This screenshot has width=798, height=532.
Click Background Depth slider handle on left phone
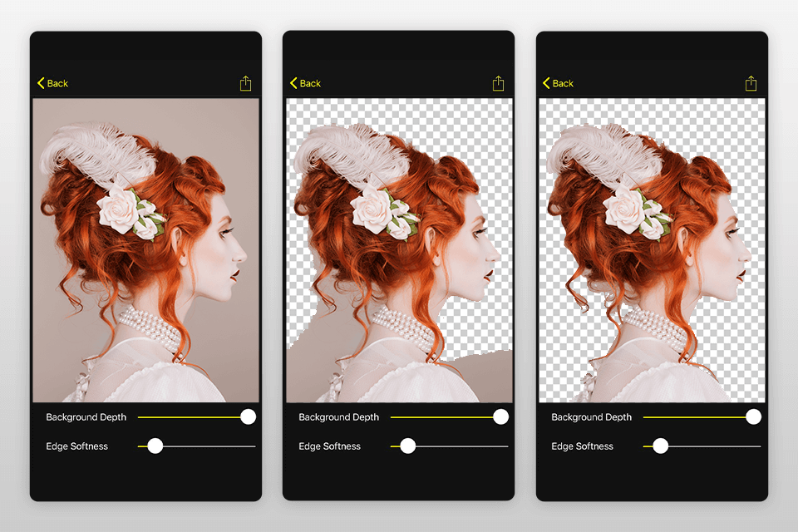tap(248, 417)
